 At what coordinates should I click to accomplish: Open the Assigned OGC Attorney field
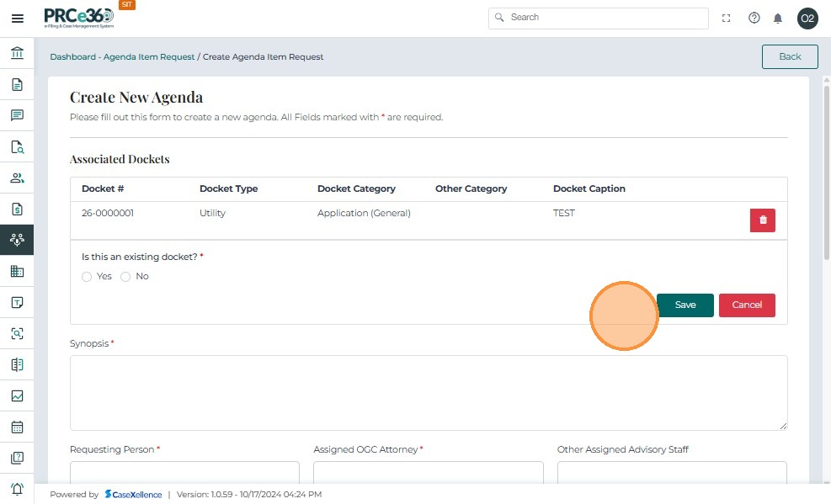(x=429, y=472)
